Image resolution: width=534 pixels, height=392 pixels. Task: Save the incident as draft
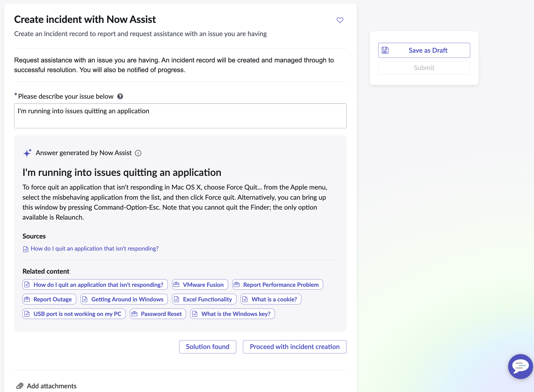pyautogui.click(x=424, y=50)
